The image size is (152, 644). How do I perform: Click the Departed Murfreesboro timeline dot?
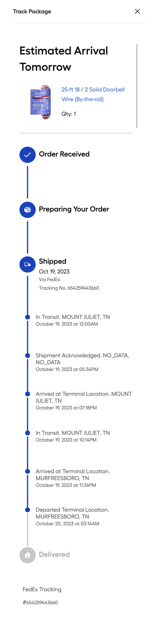tap(28, 510)
